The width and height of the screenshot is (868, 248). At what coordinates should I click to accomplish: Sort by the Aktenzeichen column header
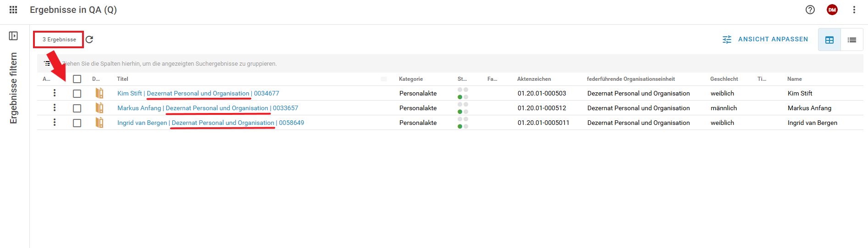pos(534,79)
